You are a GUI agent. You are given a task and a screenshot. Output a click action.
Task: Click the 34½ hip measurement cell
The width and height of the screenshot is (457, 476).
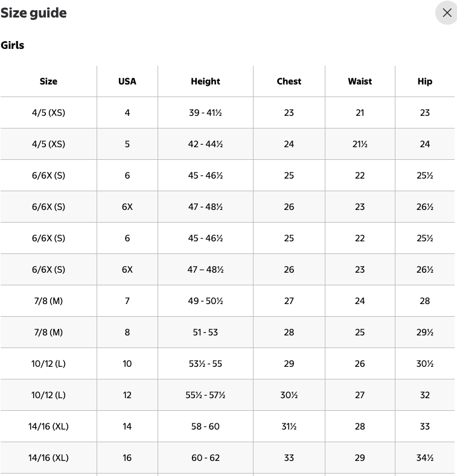425,458
